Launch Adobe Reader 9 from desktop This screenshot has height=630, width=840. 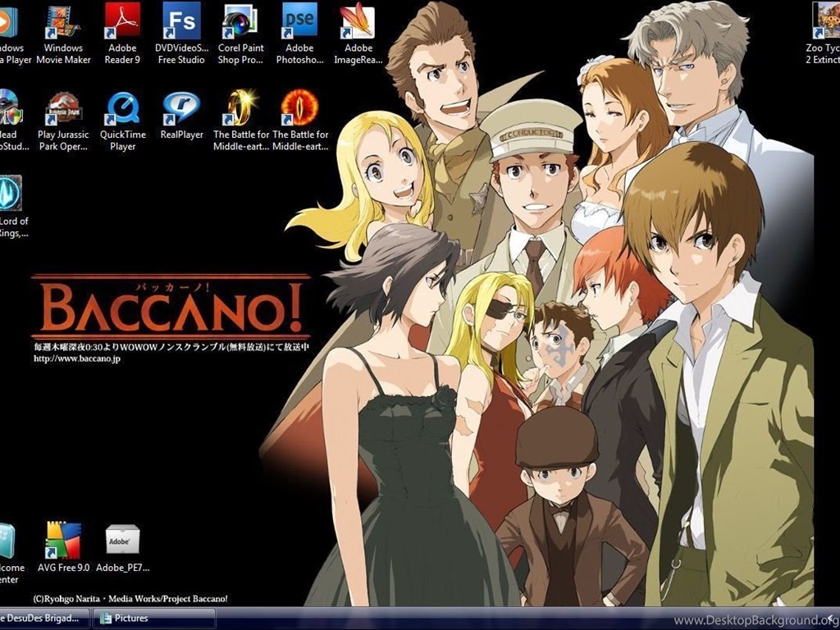point(122,22)
